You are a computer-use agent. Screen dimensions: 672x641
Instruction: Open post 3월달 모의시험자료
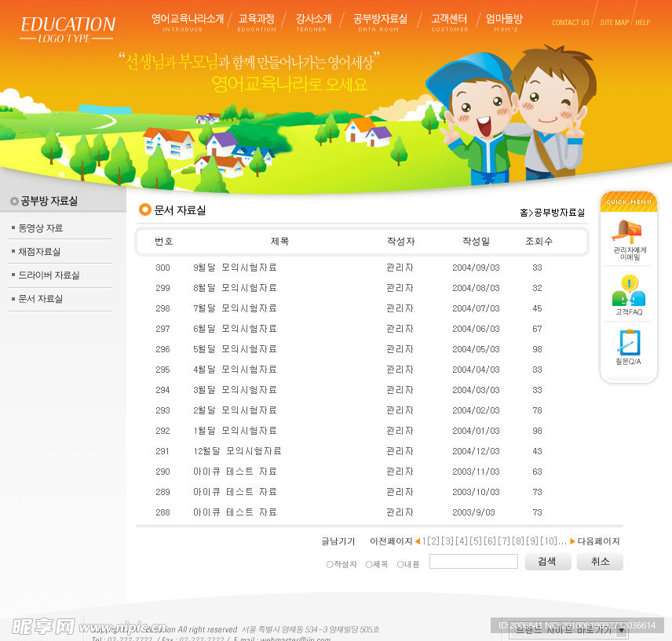tap(235, 390)
